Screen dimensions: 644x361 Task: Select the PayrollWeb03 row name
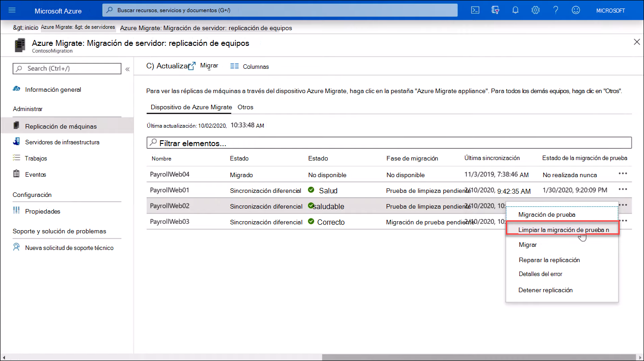169,222
